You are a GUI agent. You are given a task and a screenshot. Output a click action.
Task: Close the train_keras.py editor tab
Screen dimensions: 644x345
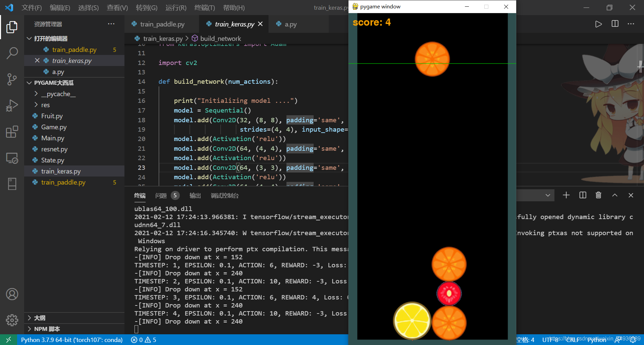tap(260, 24)
